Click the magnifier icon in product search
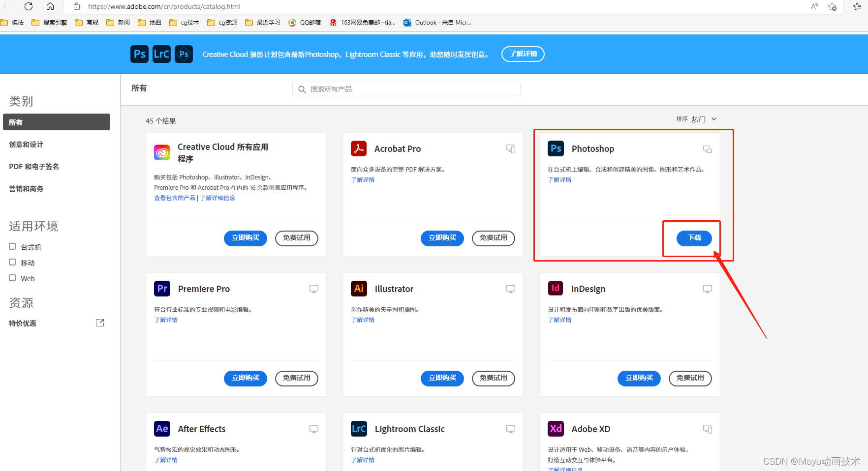This screenshot has width=868, height=471. click(302, 89)
